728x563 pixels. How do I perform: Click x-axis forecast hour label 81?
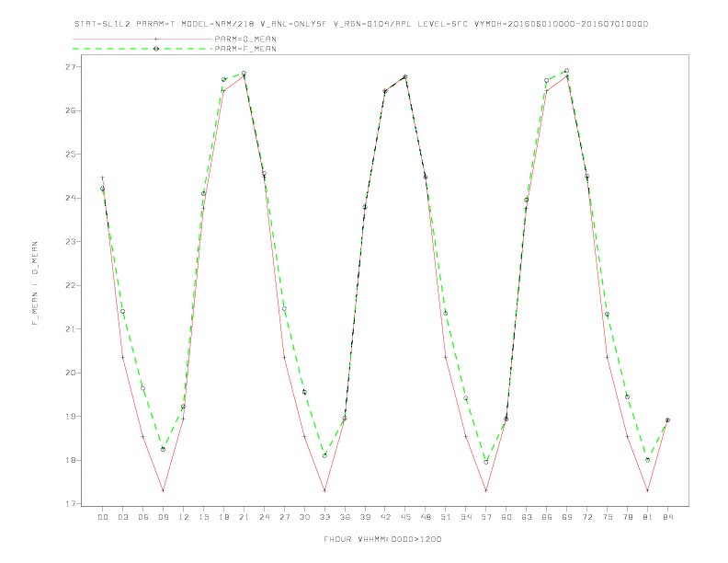648,517
